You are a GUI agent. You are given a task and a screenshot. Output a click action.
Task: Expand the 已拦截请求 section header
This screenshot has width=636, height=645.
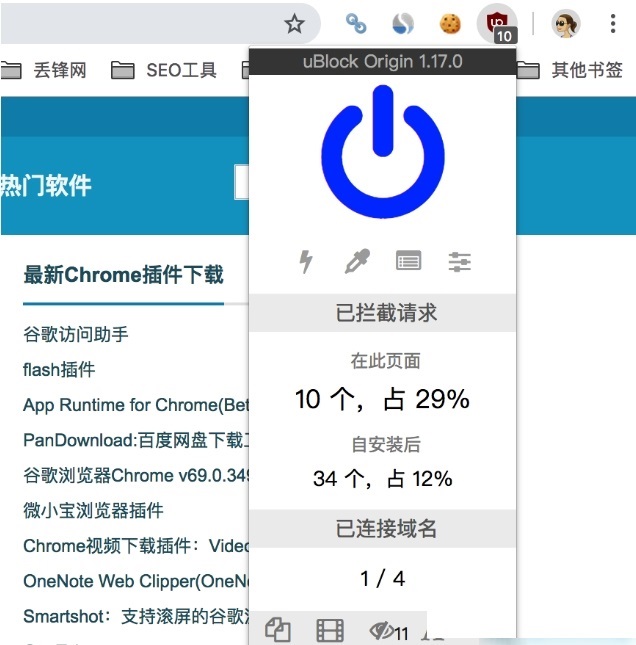click(x=383, y=313)
